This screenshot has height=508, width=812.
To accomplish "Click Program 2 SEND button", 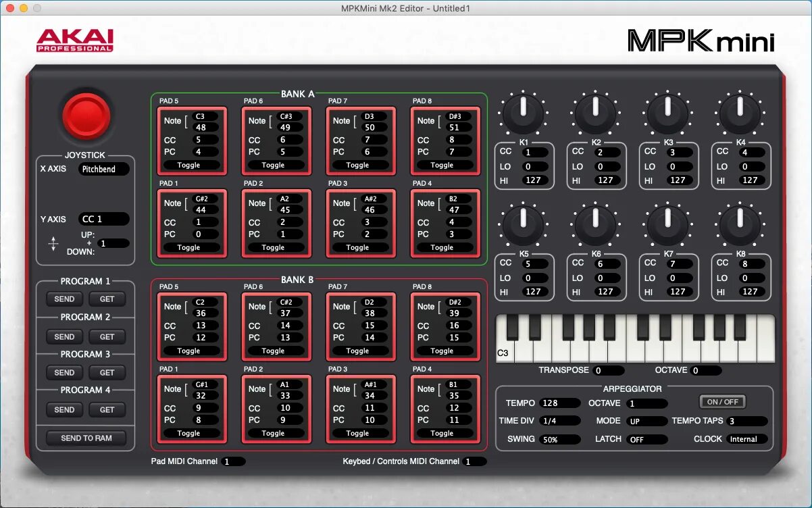I will click(64, 336).
